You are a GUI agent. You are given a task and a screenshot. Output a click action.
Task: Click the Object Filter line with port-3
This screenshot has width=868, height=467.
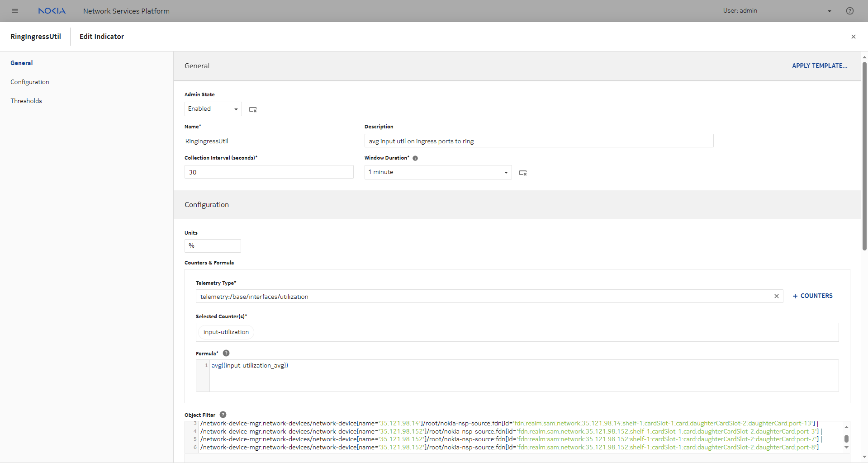click(511, 431)
